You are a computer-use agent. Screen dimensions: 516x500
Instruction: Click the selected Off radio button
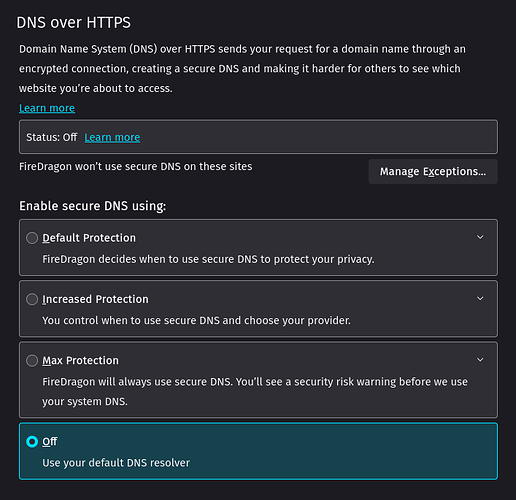click(x=32, y=442)
